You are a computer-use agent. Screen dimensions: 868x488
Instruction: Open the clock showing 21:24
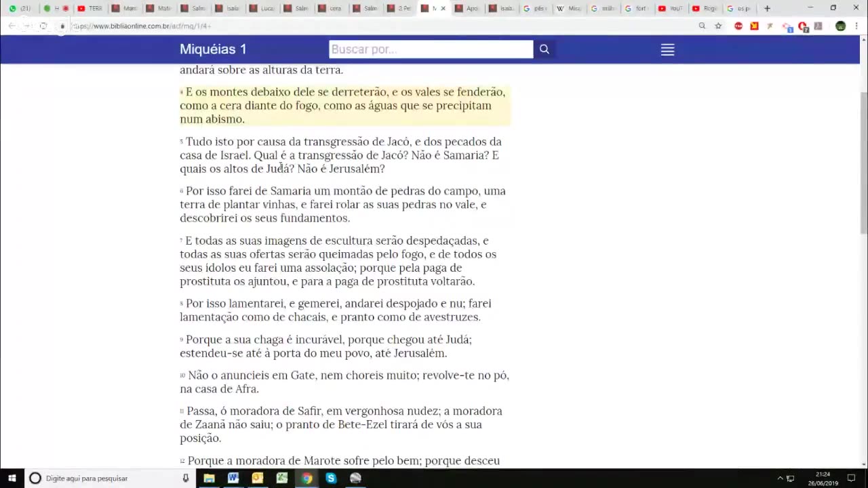pyautogui.click(x=823, y=478)
